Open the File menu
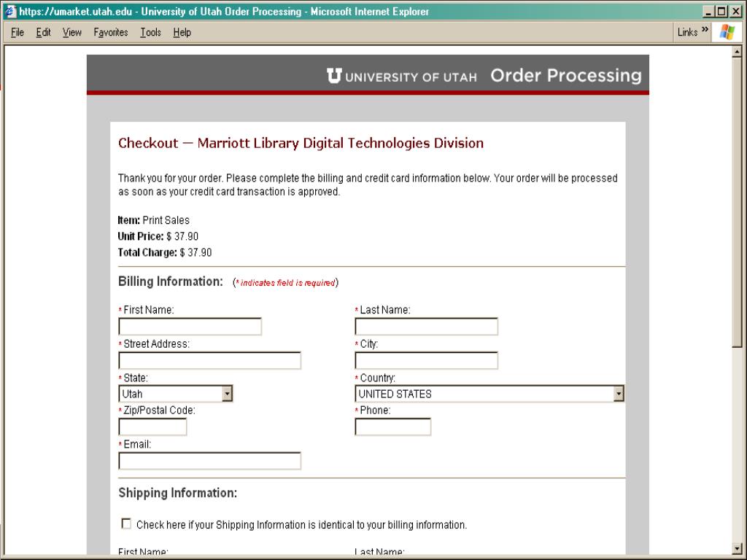The width and height of the screenshot is (747, 560). pos(18,32)
